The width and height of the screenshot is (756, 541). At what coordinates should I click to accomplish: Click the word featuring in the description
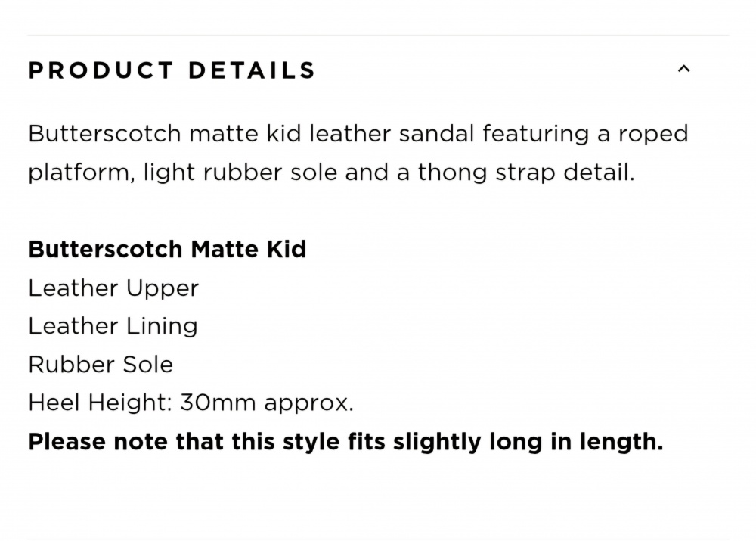point(536,135)
